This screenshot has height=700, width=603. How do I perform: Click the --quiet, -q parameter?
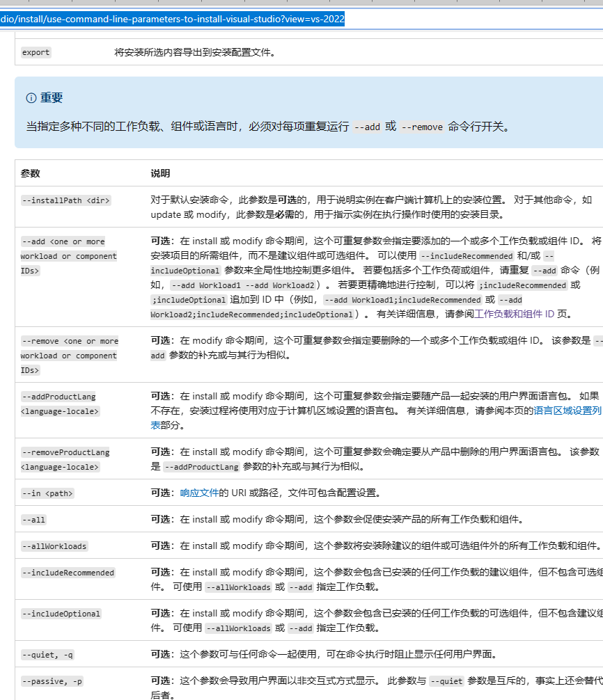coord(47,655)
